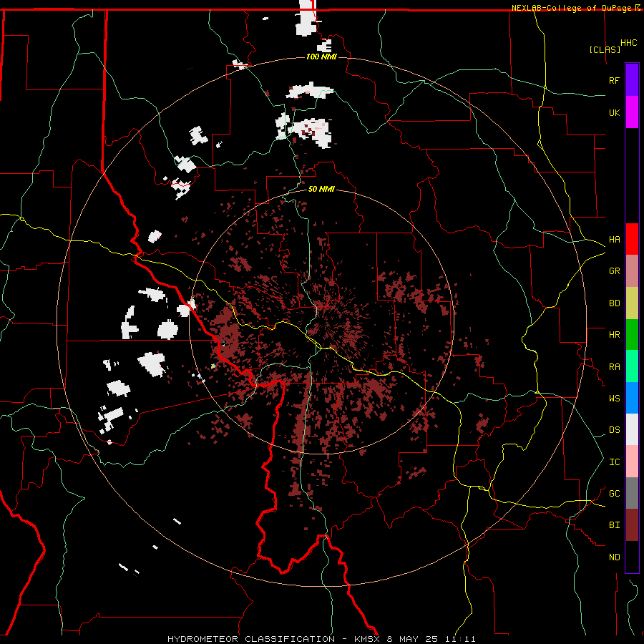Click the GC legend label

click(x=614, y=494)
